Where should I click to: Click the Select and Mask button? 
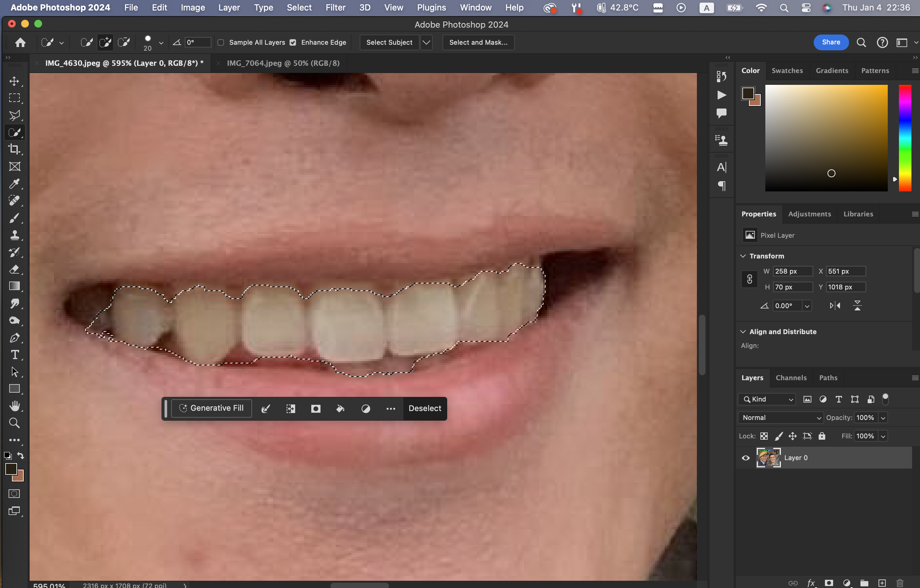tap(478, 42)
